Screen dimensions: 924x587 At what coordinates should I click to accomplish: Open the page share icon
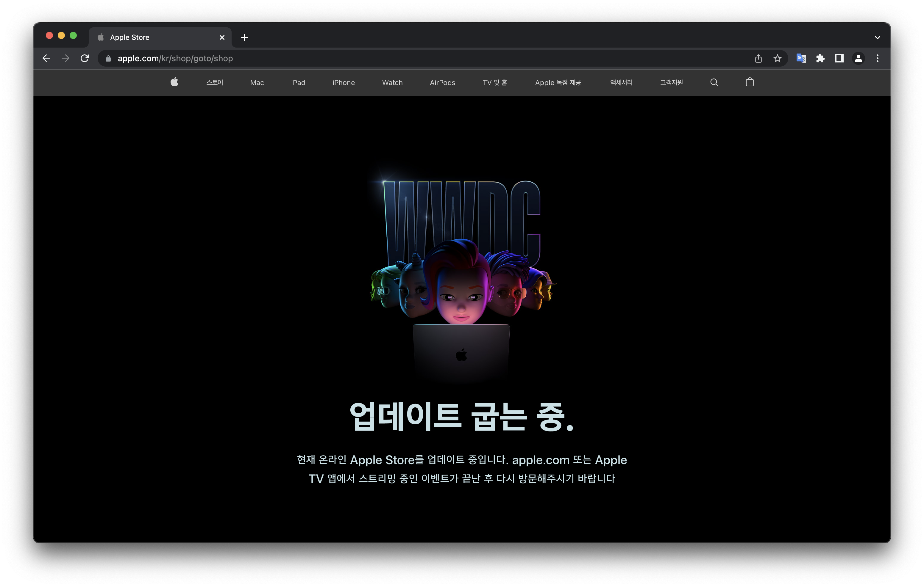[758, 58]
